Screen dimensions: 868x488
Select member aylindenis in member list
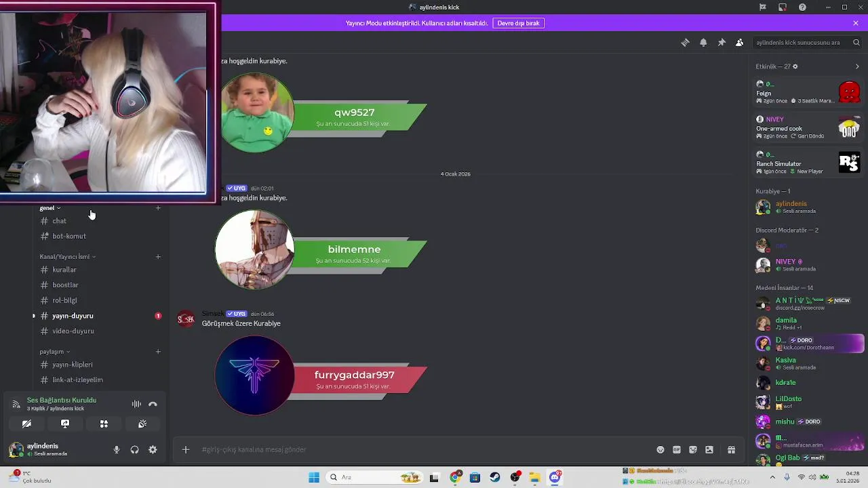(808, 207)
